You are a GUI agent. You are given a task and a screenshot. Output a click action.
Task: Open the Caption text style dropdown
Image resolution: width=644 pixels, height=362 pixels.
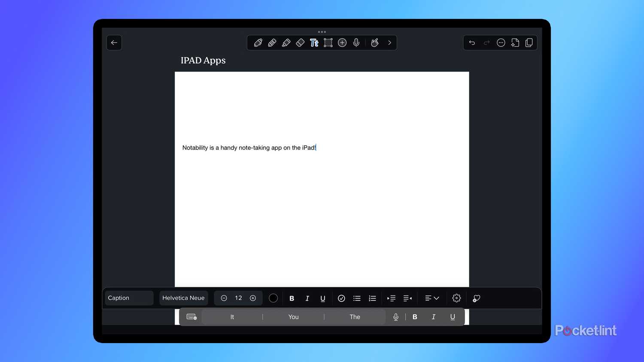(x=129, y=298)
